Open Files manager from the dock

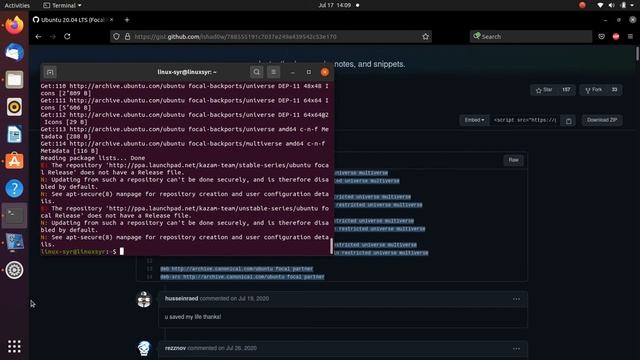14,80
